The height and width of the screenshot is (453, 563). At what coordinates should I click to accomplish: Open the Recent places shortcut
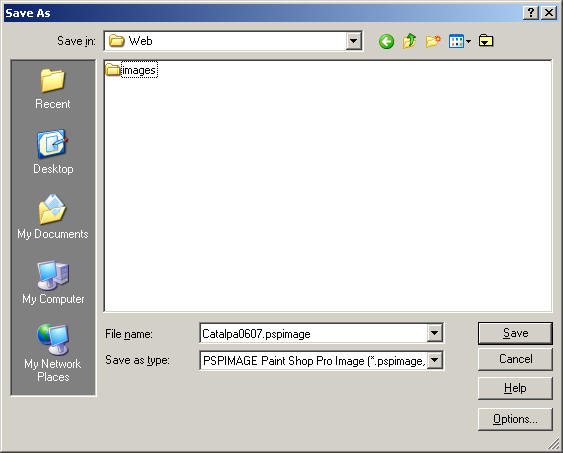(53, 89)
